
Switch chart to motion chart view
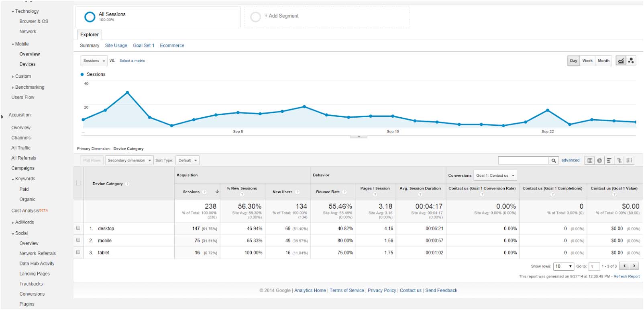[x=631, y=61]
